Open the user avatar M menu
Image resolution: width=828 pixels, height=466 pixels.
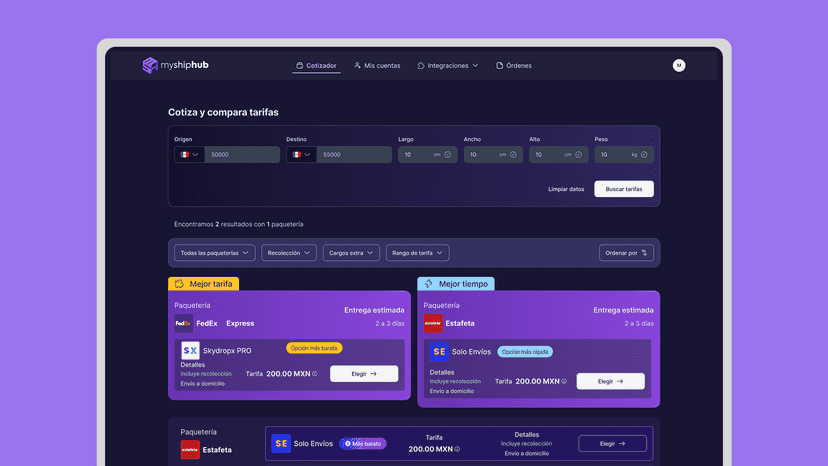[x=679, y=66]
